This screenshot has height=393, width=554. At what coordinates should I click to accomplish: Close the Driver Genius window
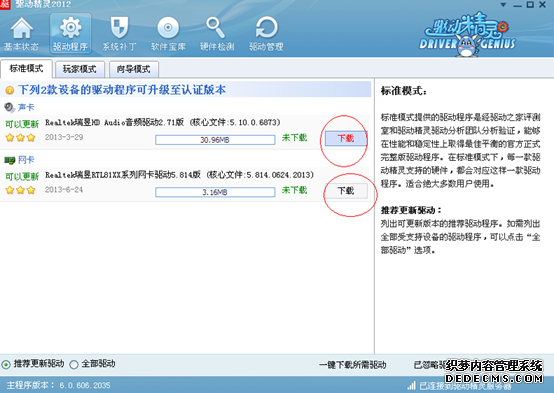pos(543,5)
